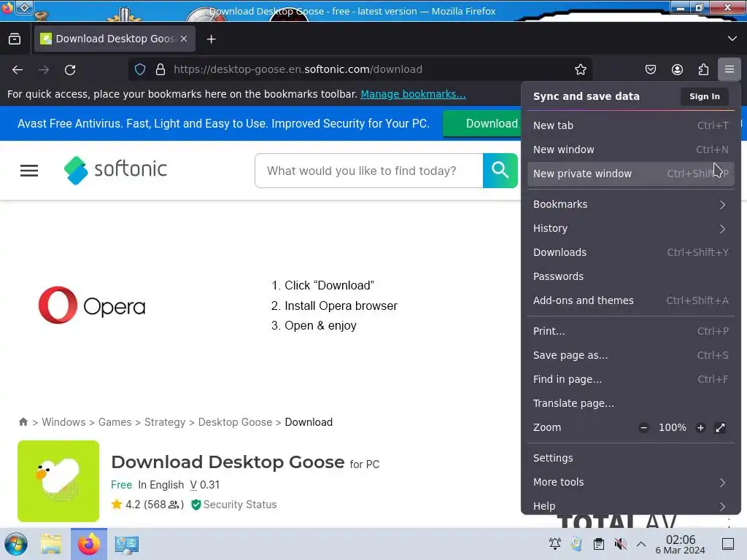Open the Windows Start button
The width and height of the screenshot is (747, 560).
pos(16,544)
